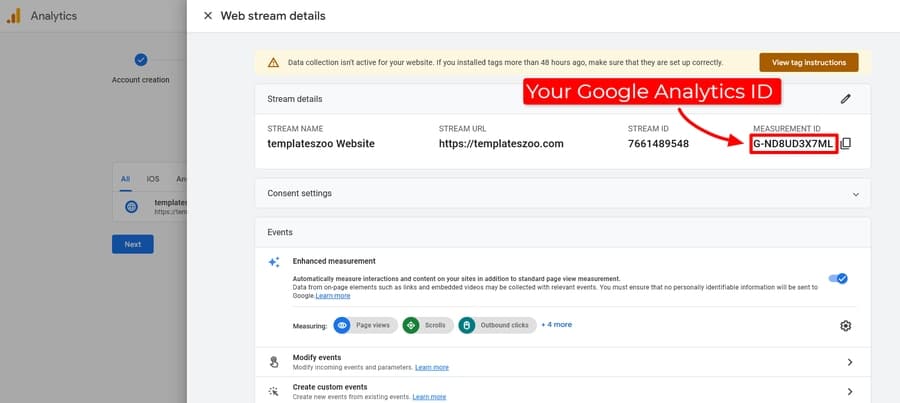Click the Page views chip label
Screen dimensions: 900x403
[373, 326]
